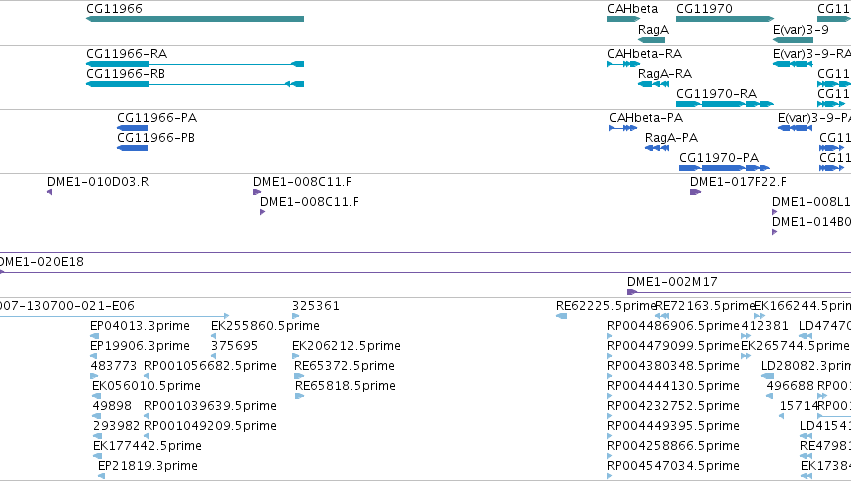This screenshot has height=481, width=851.
Task: Select the DME1-020E18 clone line
Action: pos(426,272)
